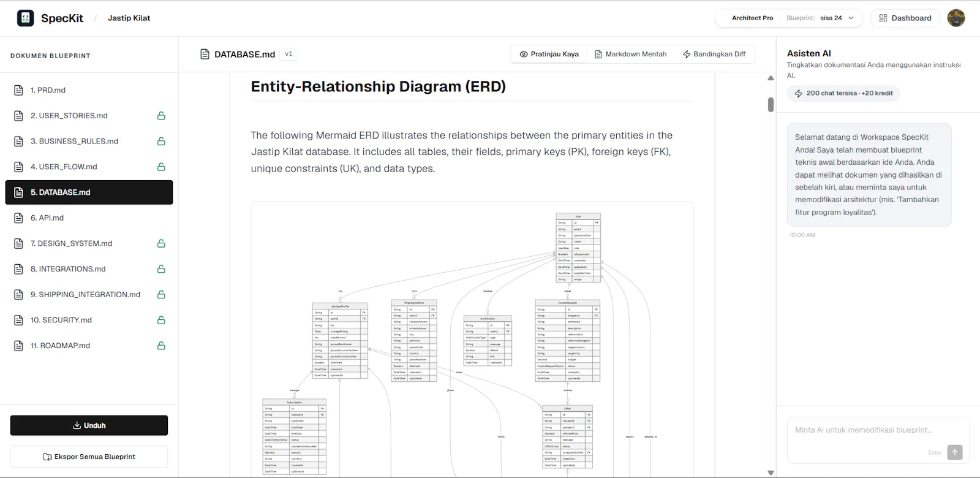Screen dimensions: 980x478
Task: Click the file icon for 3. BUSINESS_RULES.md
Action: pos(18,142)
